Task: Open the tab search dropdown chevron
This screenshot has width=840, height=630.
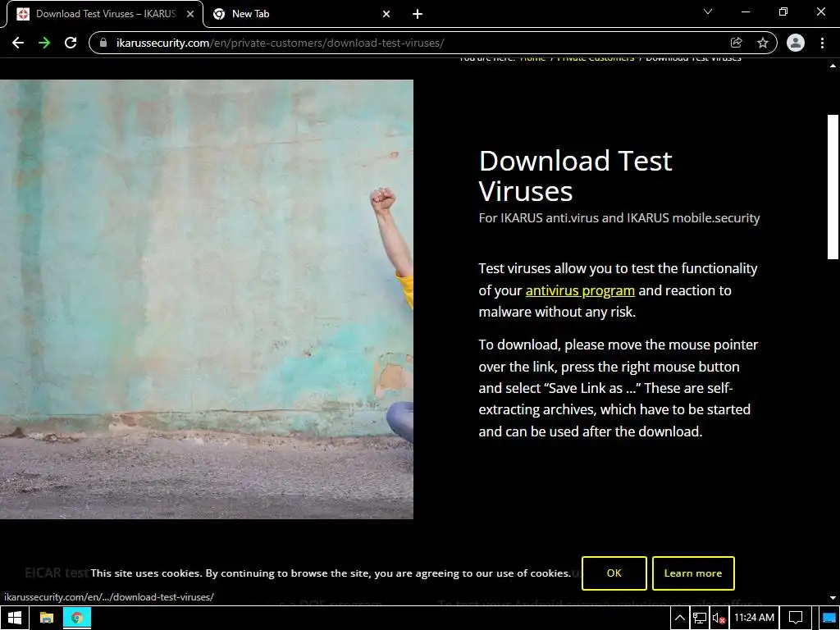Action: [x=708, y=11]
